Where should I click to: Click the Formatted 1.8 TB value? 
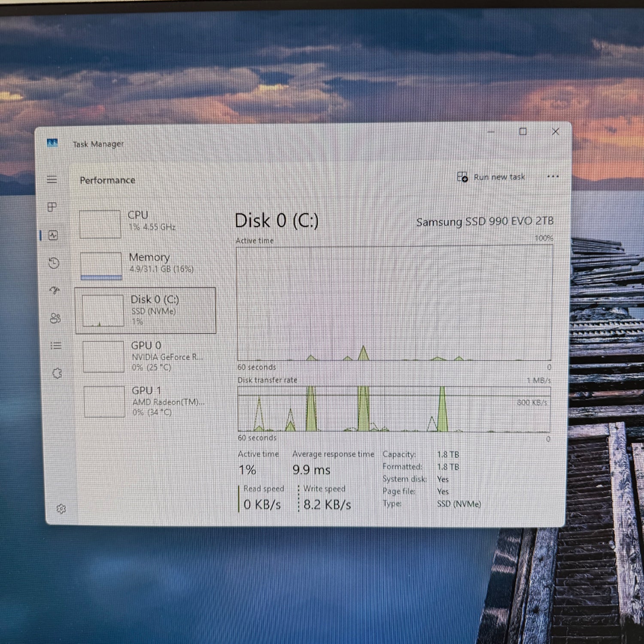point(448,467)
